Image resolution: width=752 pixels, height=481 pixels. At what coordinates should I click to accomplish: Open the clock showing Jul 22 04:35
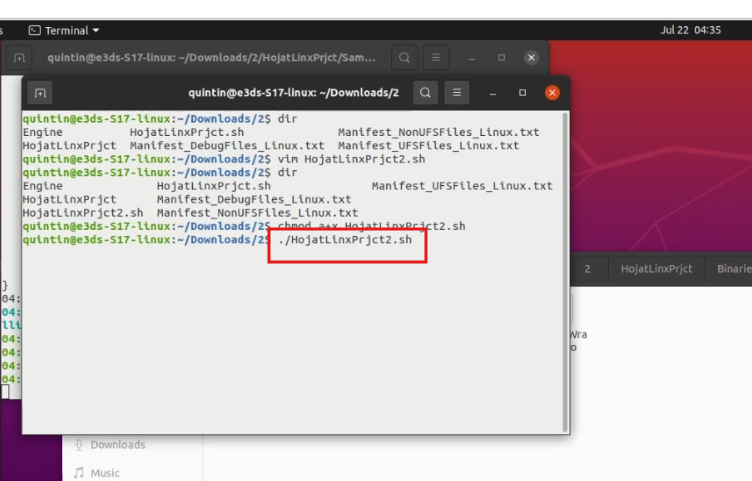[690, 30]
